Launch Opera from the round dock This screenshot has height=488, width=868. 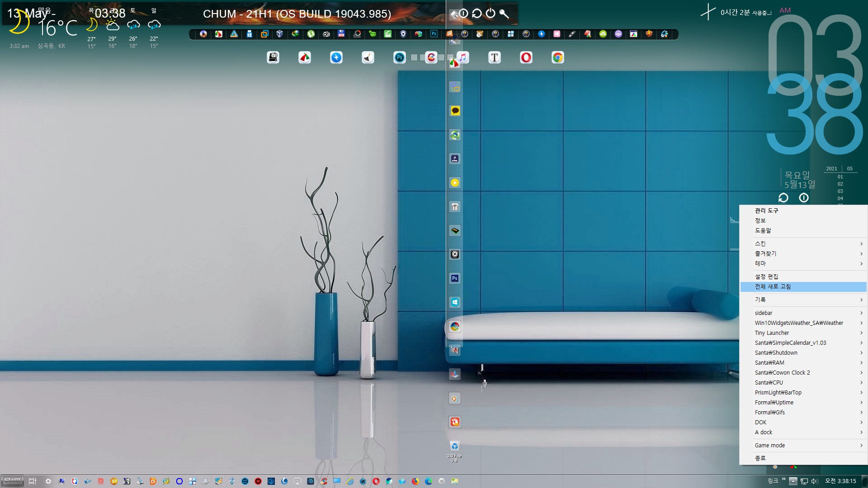[x=526, y=57]
